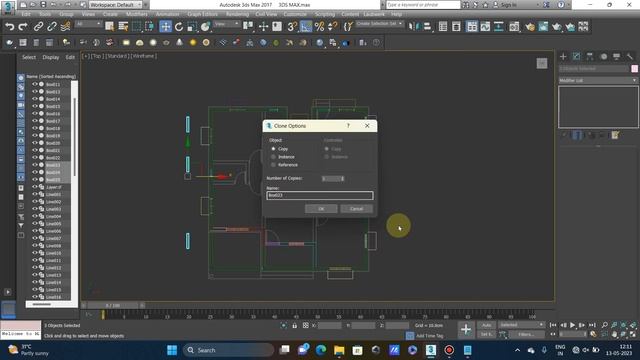Image resolution: width=640 pixels, height=360 pixels.
Task: Select the Reference radio button
Action: coord(273,165)
